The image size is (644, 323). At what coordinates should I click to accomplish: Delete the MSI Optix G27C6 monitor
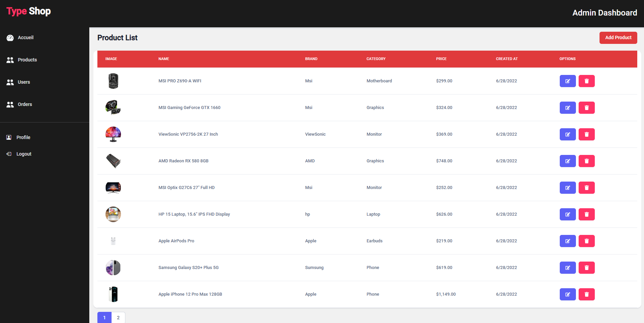(586, 188)
